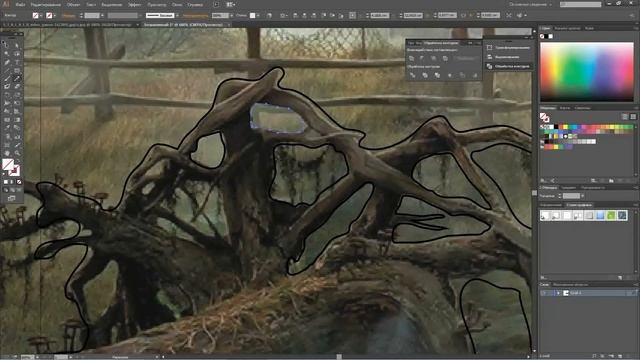The image size is (640, 360).
Task: Pick a color from the spectrum ramp
Action: coord(587,72)
